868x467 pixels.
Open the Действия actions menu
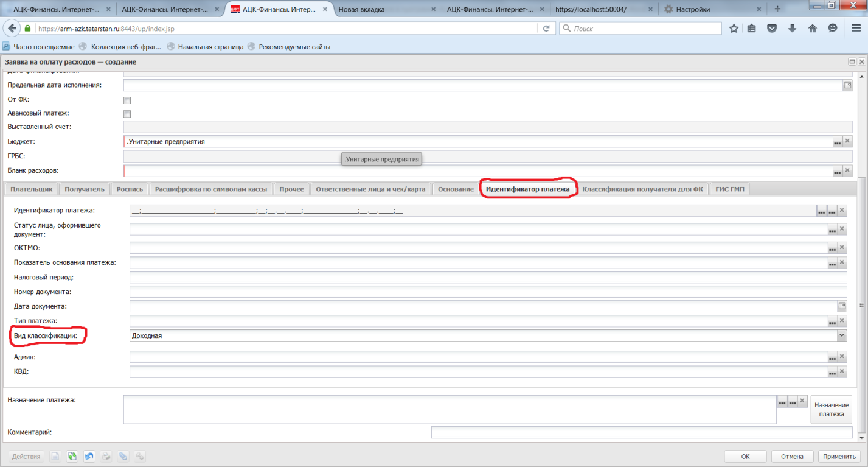tap(26, 457)
